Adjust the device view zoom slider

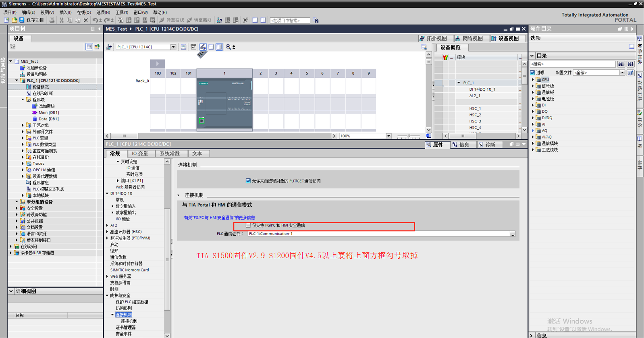coord(408,136)
